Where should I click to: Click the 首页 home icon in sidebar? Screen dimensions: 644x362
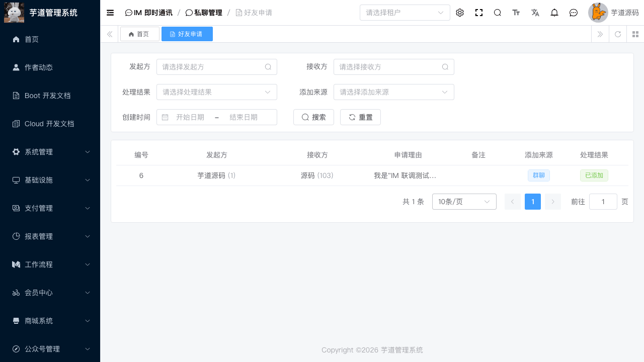click(16, 39)
